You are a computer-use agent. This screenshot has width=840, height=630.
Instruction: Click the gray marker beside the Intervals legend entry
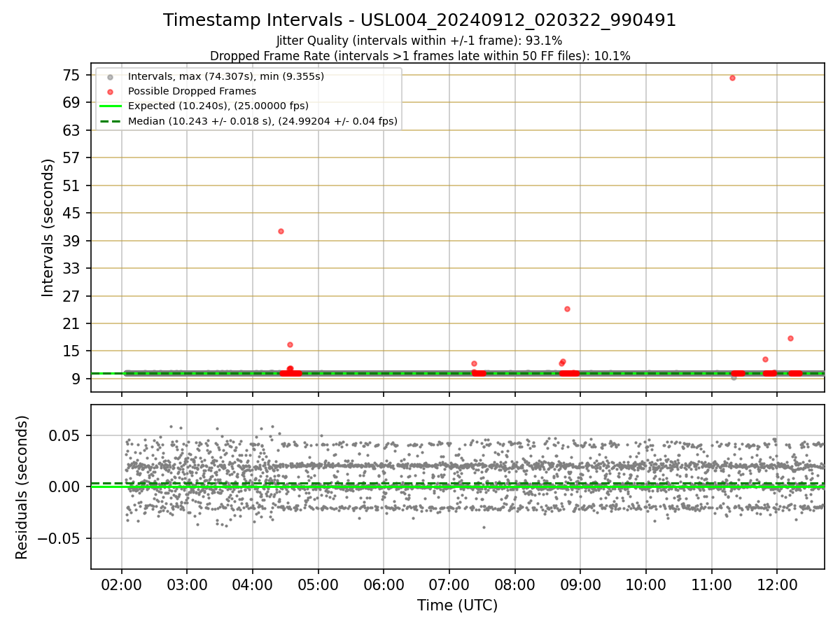coord(110,76)
